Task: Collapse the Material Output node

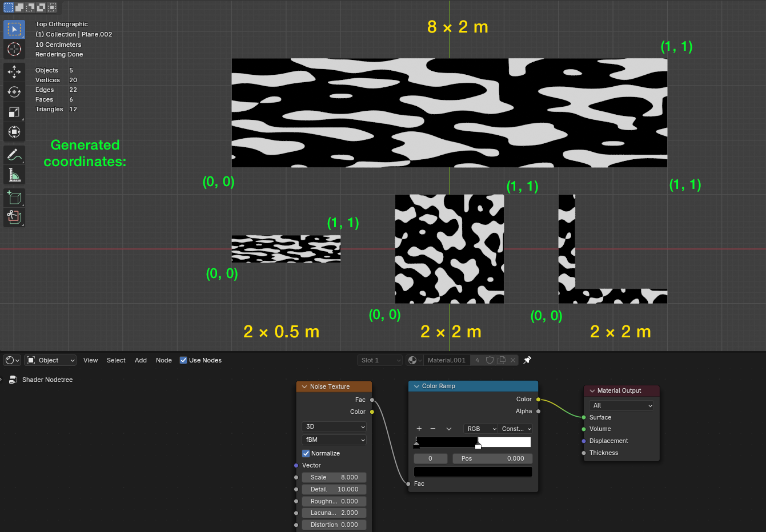Action: (592, 390)
